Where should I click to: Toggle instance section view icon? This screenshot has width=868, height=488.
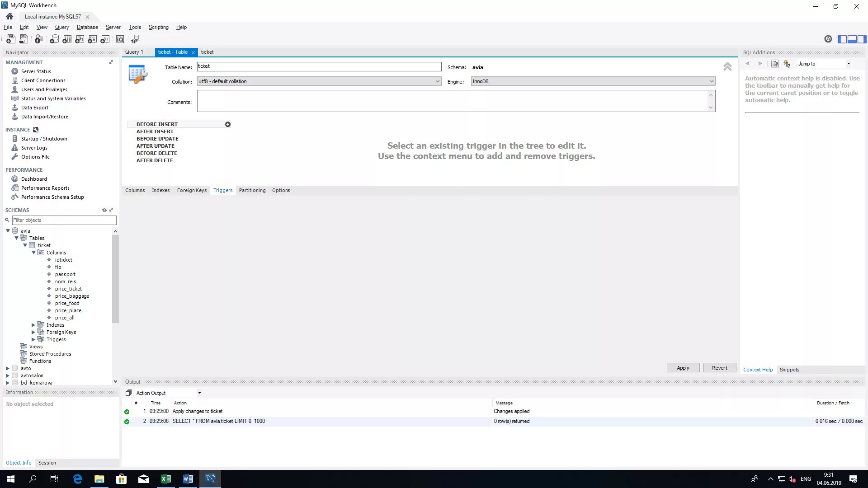coord(36,130)
